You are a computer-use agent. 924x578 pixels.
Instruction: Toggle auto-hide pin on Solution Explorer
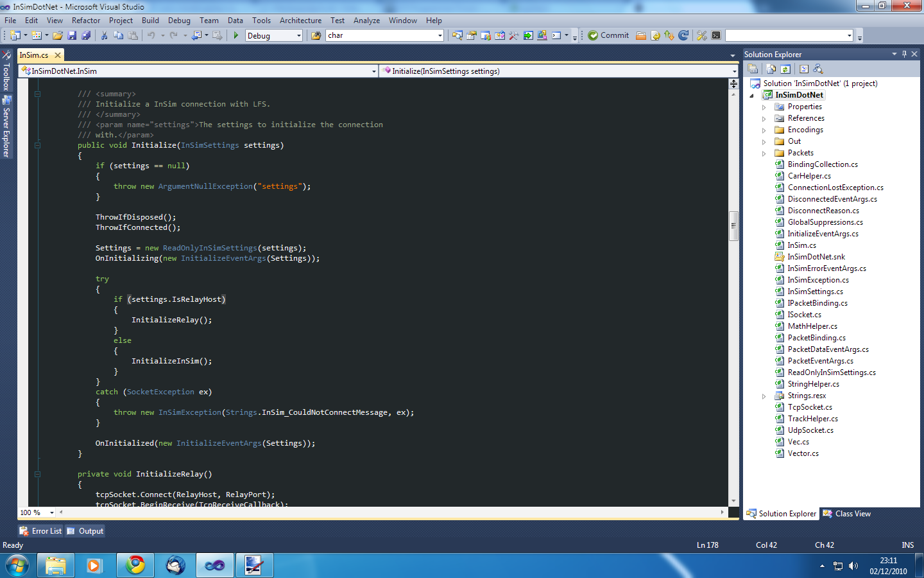[904, 54]
